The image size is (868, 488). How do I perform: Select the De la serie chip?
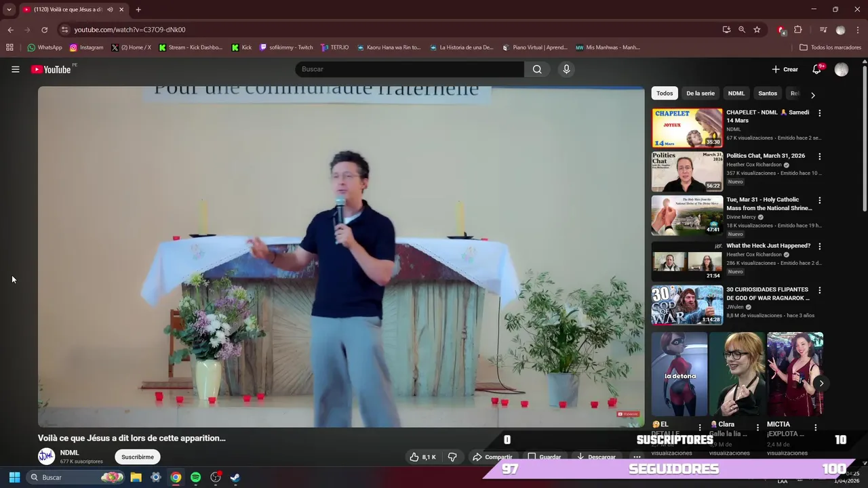point(700,94)
